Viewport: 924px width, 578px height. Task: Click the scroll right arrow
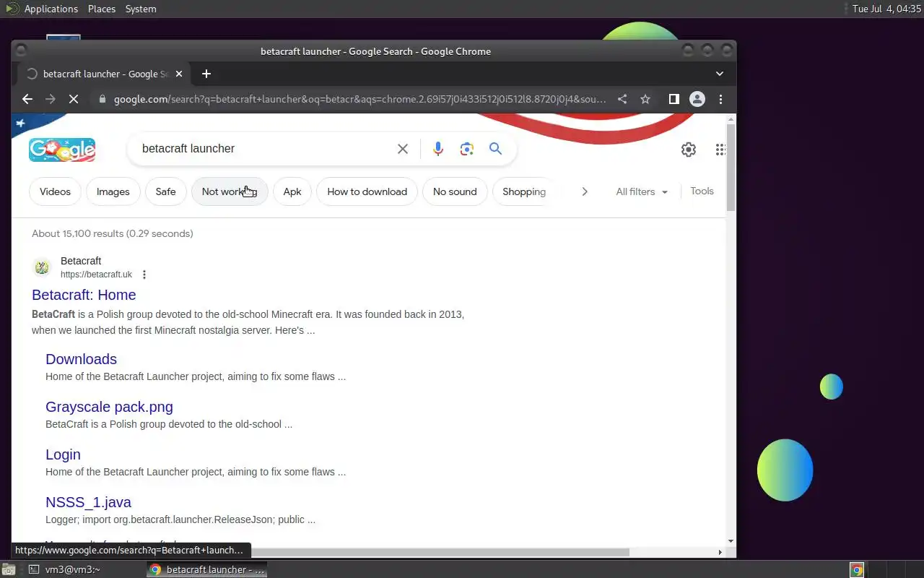click(x=720, y=552)
